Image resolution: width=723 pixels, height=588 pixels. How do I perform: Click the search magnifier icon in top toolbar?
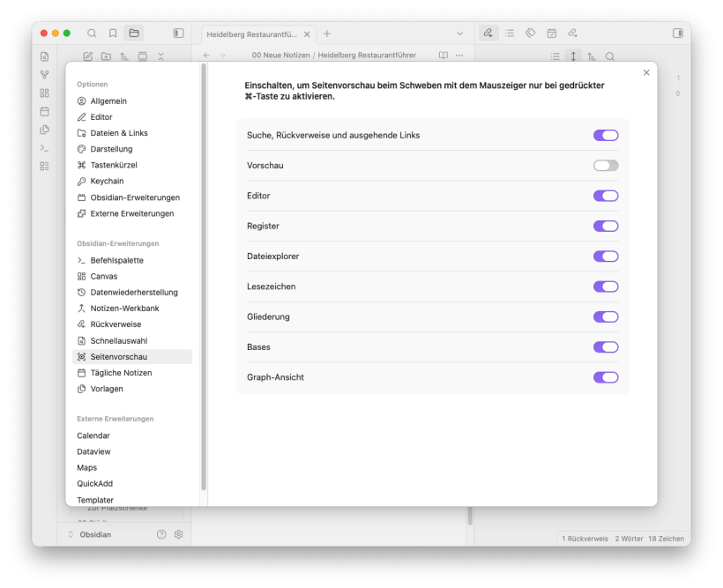92,33
